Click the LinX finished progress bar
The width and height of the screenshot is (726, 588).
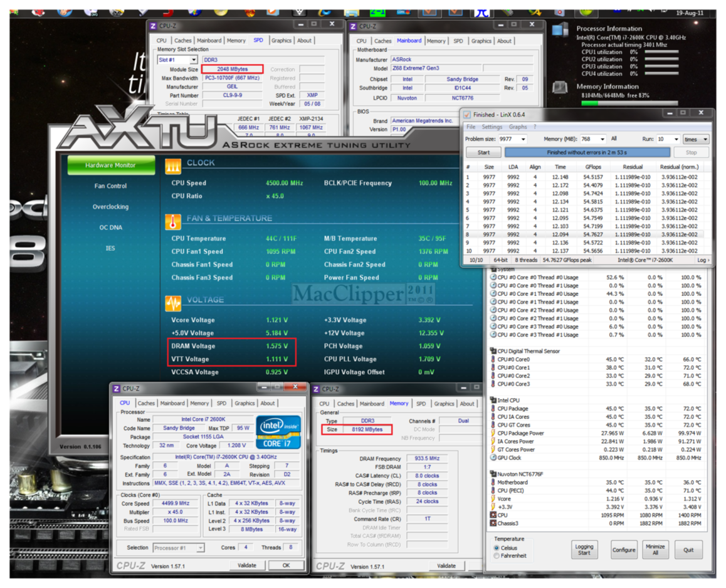tap(587, 152)
